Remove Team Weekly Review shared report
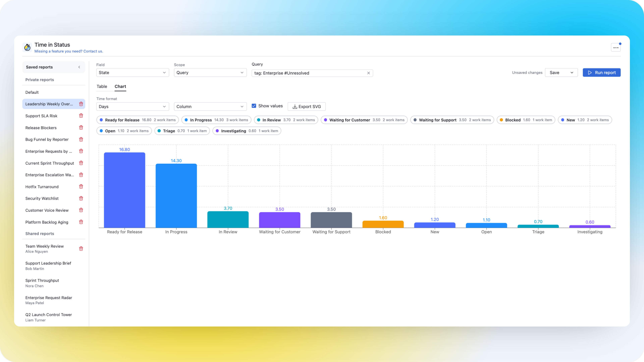 click(81, 249)
